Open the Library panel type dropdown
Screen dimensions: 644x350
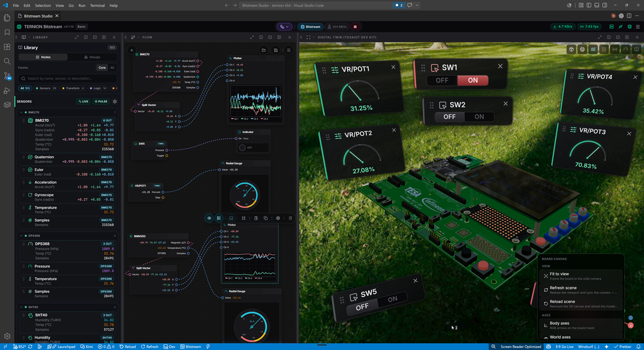pyautogui.click(x=25, y=37)
